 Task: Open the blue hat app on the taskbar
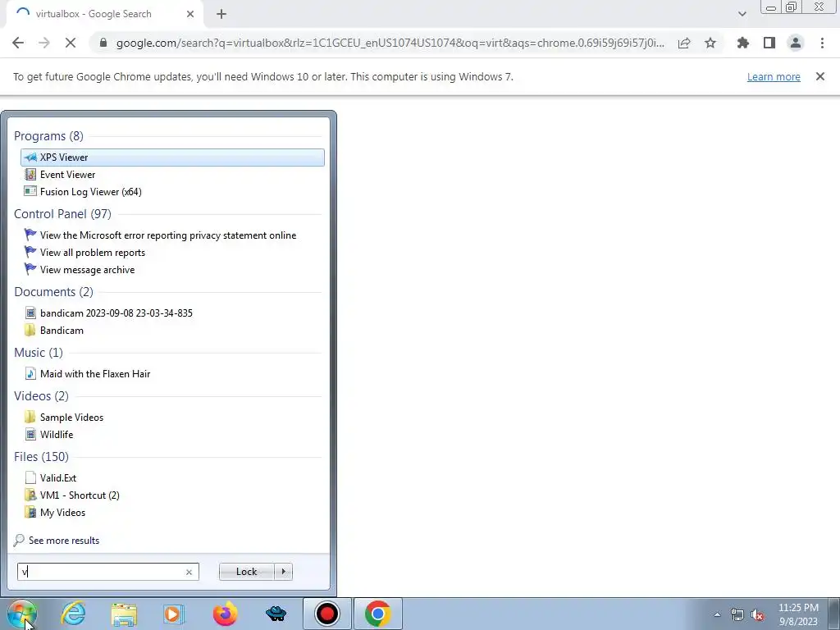[x=276, y=614]
